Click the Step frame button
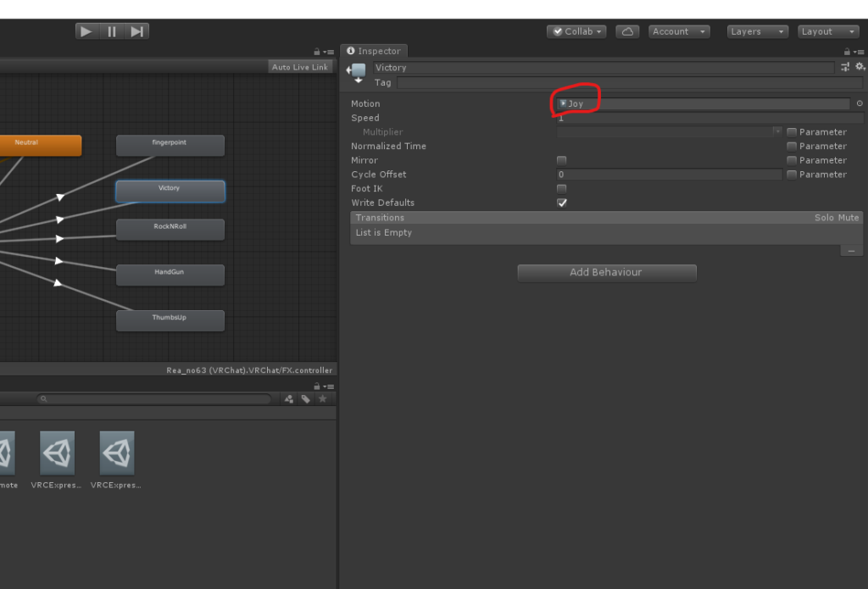Image resolution: width=868 pixels, height=589 pixels. pos(136,31)
